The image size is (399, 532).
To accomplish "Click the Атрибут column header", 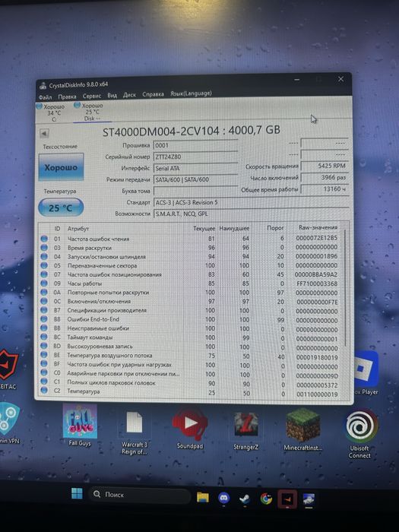I will (x=78, y=229).
